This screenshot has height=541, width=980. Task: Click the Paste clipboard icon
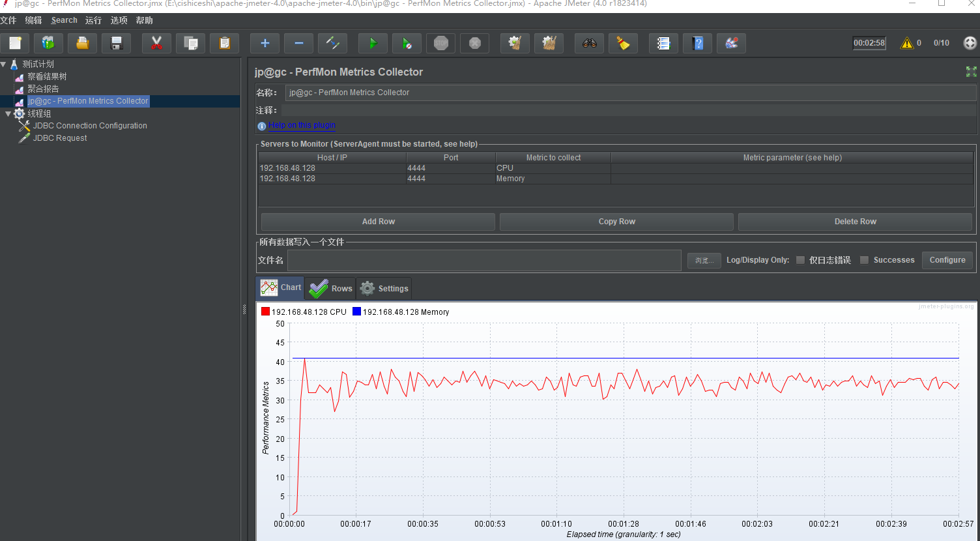pos(225,43)
